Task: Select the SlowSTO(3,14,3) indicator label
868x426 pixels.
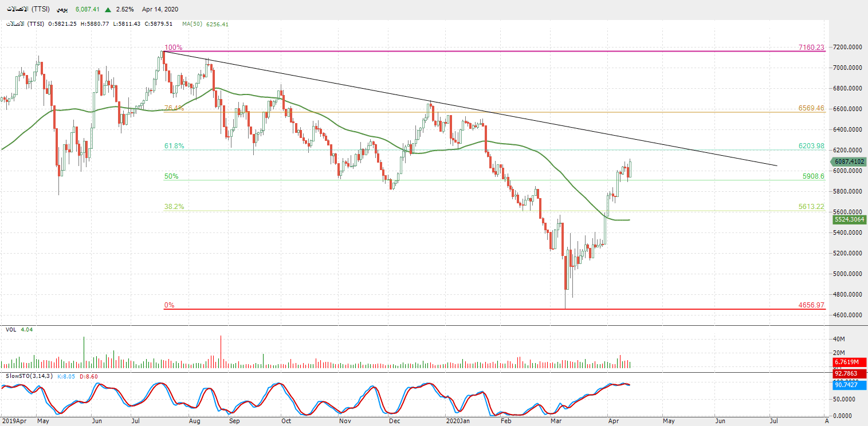Action: [x=29, y=376]
